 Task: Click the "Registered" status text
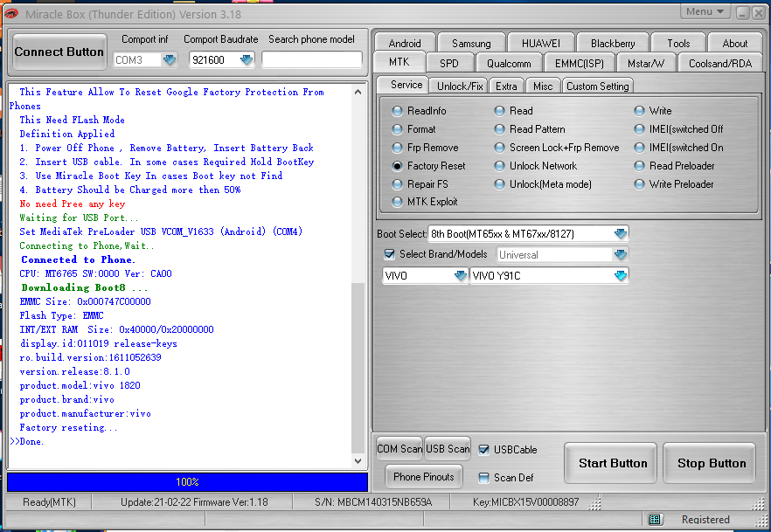click(705, 519)
